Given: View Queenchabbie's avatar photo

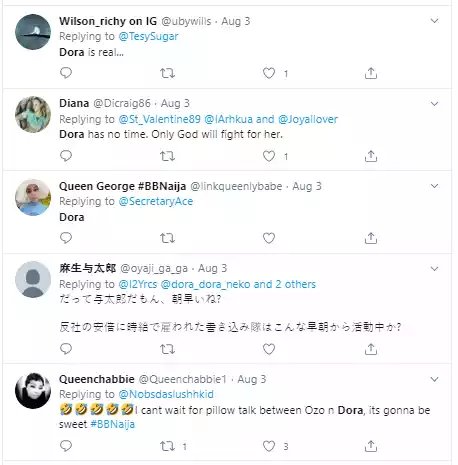Looking at the screenshot, I should coord(33,390).
